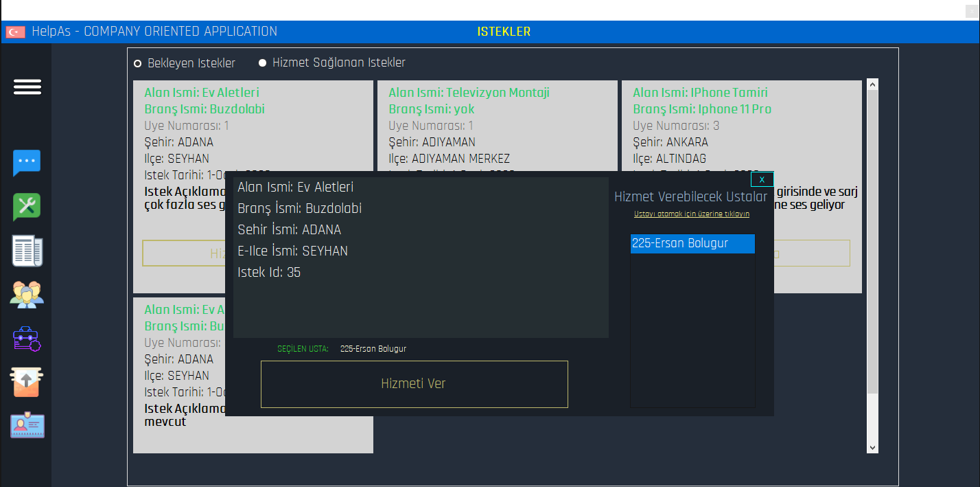The width and height of the screenshot is (980, 487).
Task: Expand the sidebar hamburger menu
Action: pyautogui.click(x=27, y=87)
